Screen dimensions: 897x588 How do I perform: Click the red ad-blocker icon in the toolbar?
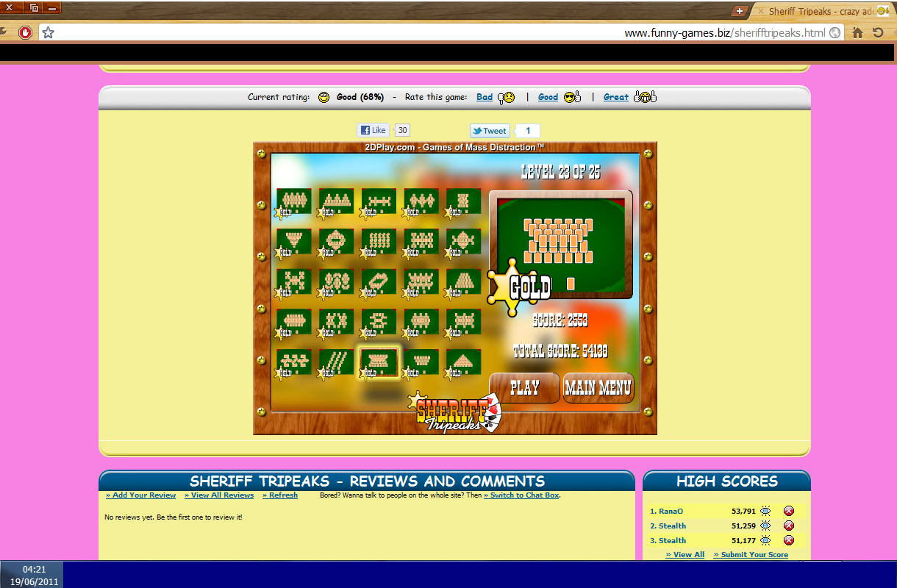click(26, 32)
